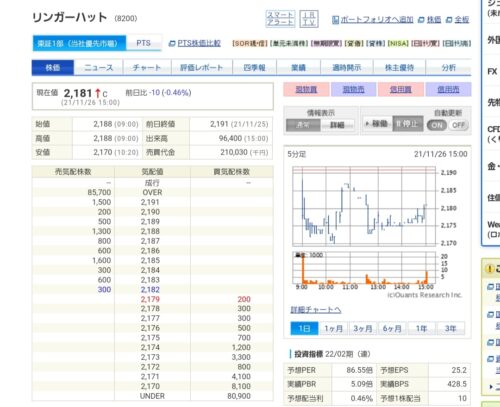Viewport: 500px width, 407px height.
Task: Select the 6ヶ月 chart period
Action: tap(392, 329)
